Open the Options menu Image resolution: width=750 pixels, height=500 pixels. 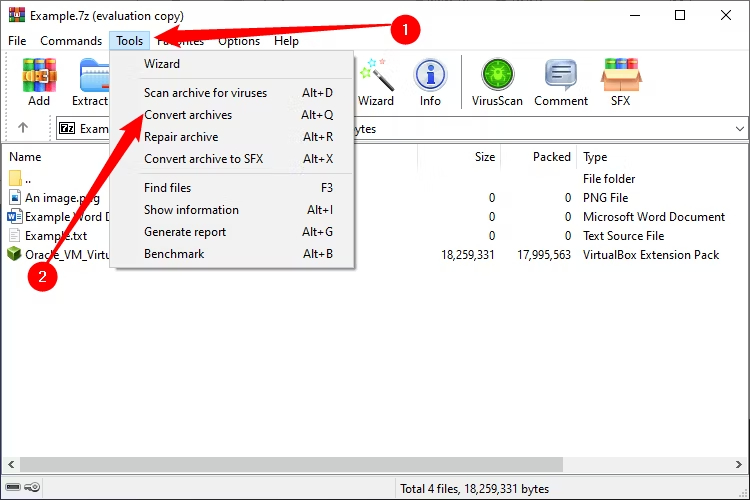coord(239,41)
